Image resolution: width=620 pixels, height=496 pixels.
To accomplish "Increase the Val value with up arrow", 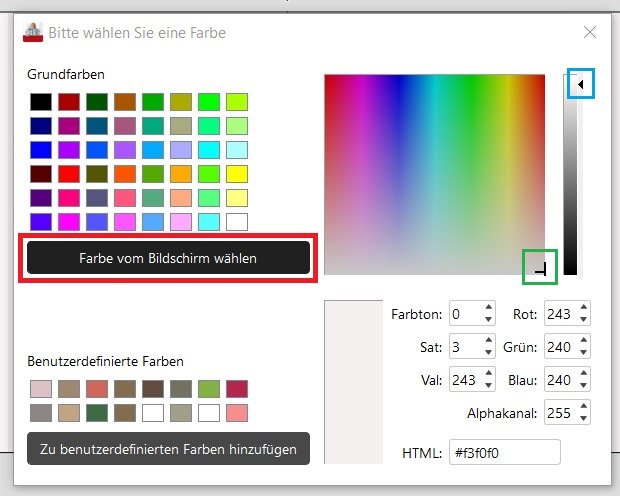I will [488, 373].
